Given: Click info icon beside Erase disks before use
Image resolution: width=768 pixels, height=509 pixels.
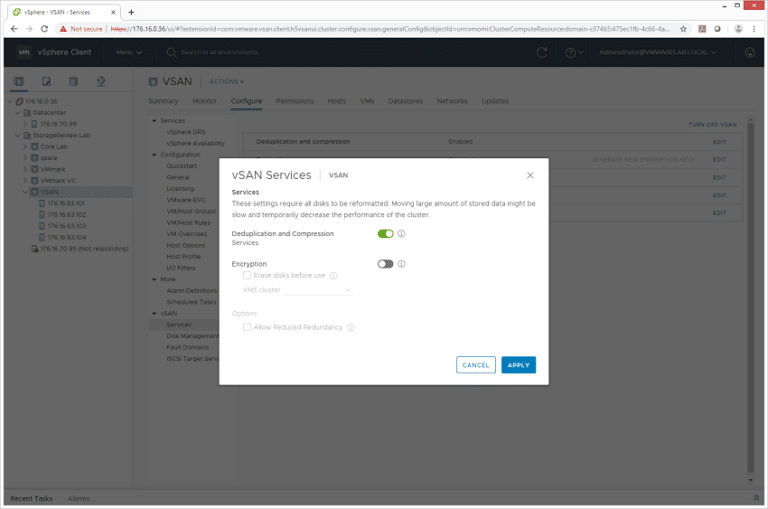Looking at the screenshot, I should (x=334, y=276).
